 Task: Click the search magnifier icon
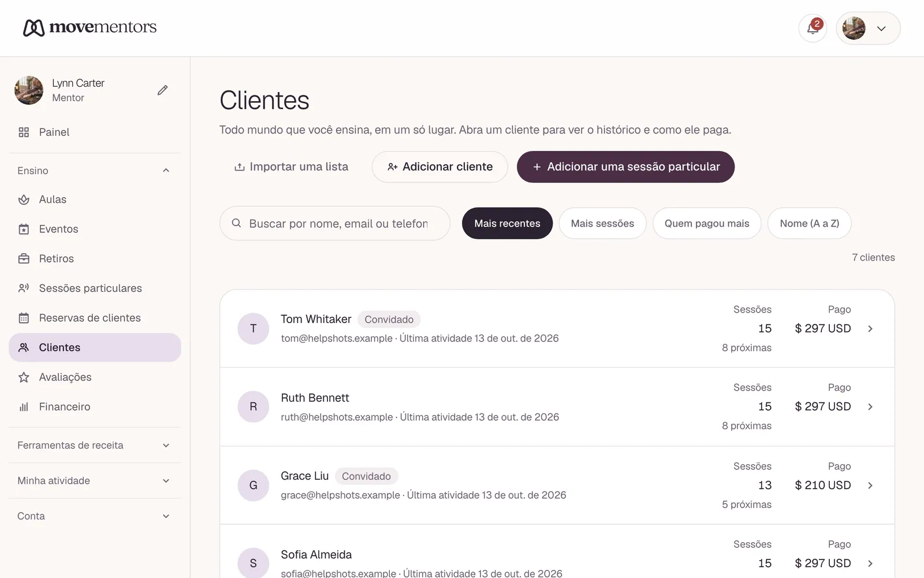(x=236, y=223)
